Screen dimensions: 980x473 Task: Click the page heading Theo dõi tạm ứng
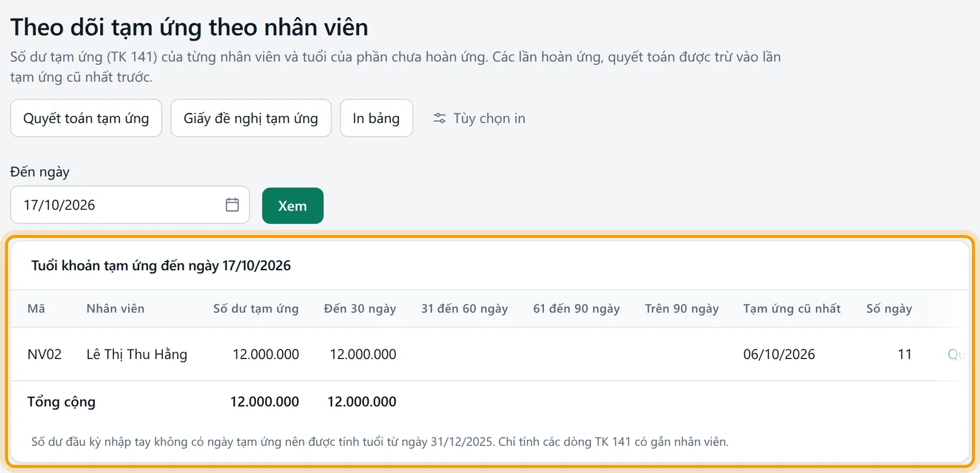click(189, 28)
